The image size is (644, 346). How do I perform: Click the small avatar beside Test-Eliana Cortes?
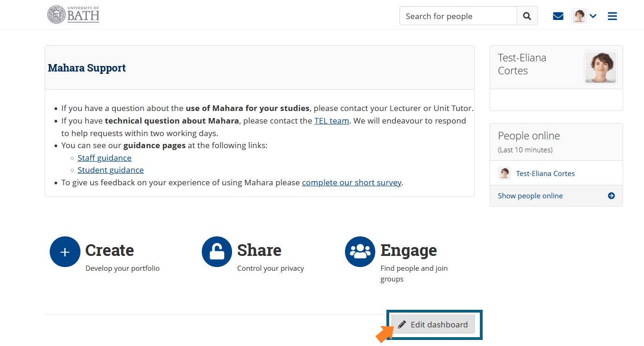tap(504, 173)
